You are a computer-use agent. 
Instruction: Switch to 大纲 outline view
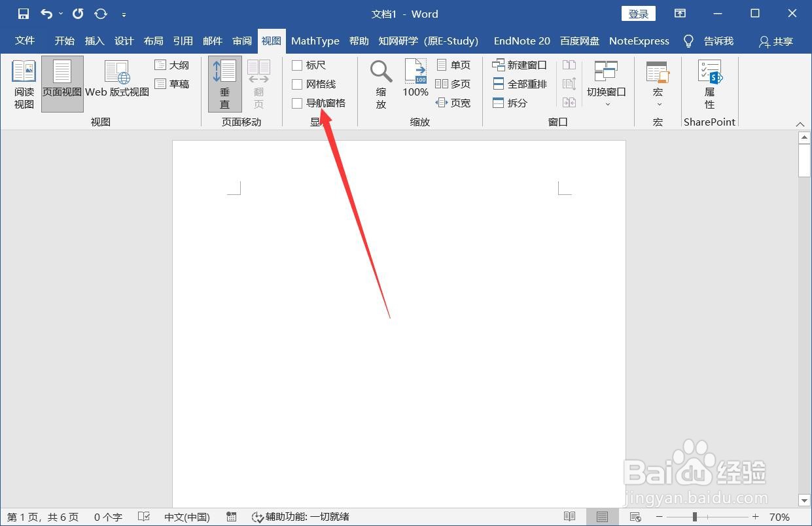[172, 65]
